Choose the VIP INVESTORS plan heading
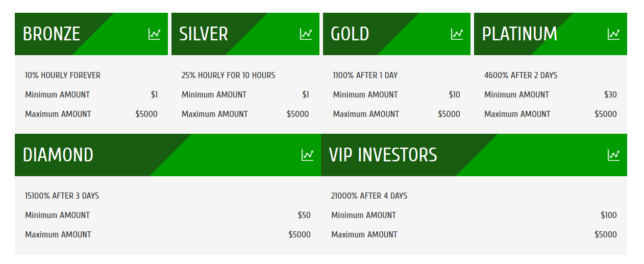This screenshot has height=264, width=644. tap(383, 155)
